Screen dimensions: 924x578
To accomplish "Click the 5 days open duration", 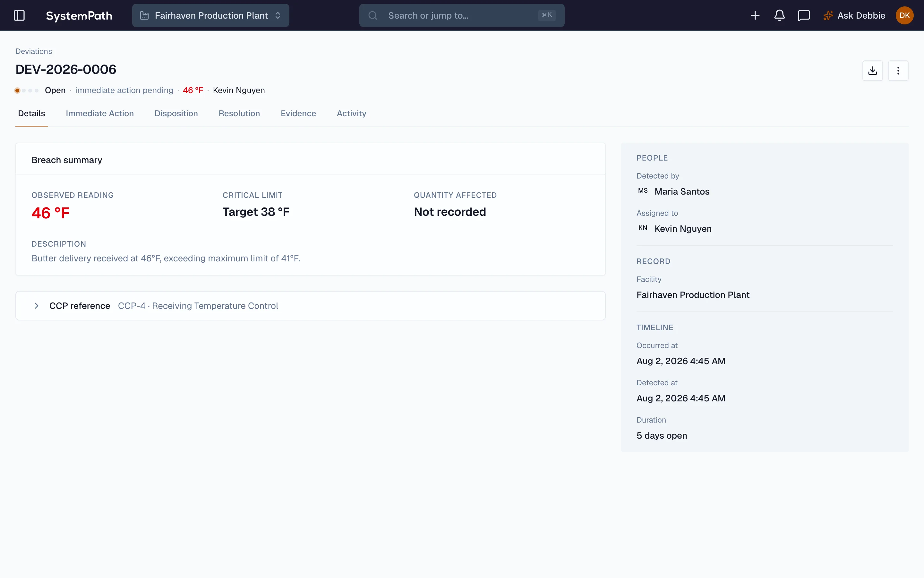I will coord(662,436).
